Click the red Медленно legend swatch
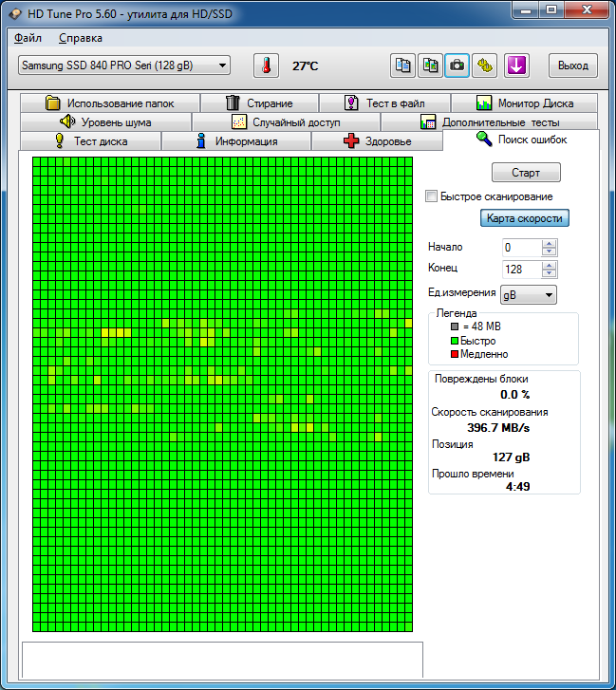Screen dimensions: 616x690 click(x=455, y=354)
